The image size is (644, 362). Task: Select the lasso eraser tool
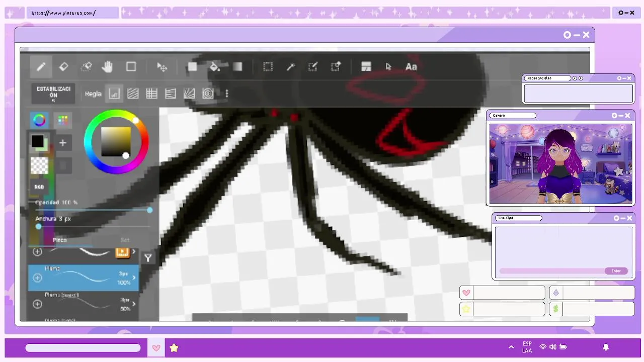tap(86, 67)
